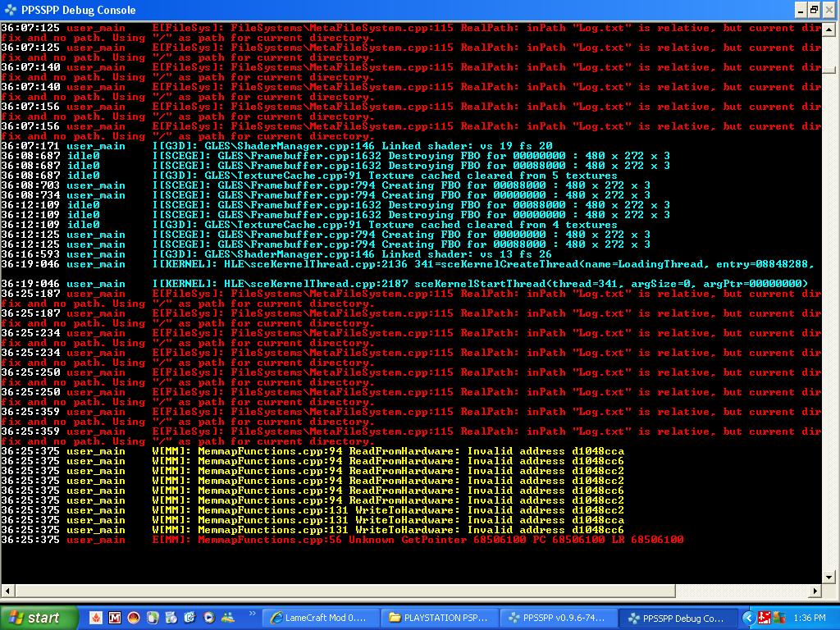Click the horizontal scrollbar left arrow
Screen dimensions: 840x630
coord(7,591)
